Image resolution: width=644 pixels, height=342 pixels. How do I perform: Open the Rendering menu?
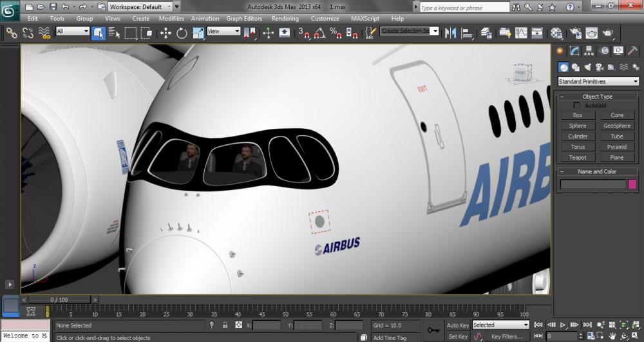pos(285,19)
